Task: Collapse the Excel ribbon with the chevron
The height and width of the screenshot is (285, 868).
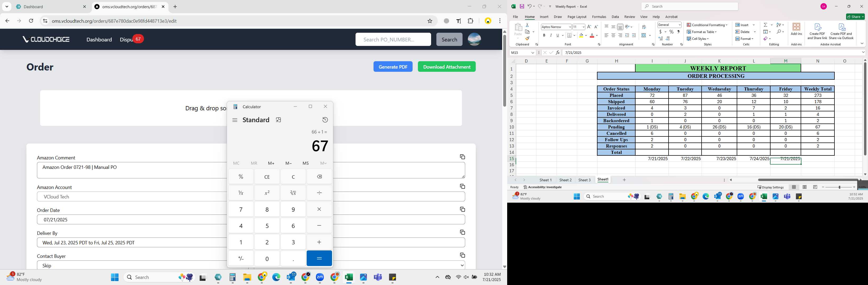Action: coord(862,44)
